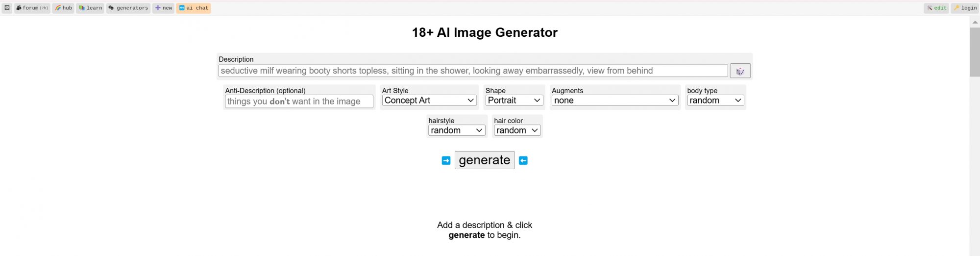Open the forum link in top bar
The width and height of the screenshot is (980, 256).
pos(32,8)
